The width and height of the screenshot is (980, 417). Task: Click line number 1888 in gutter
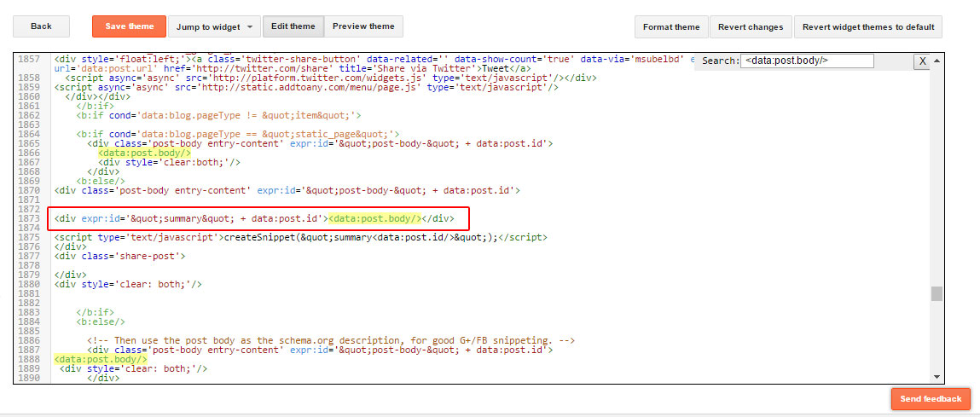29,360
